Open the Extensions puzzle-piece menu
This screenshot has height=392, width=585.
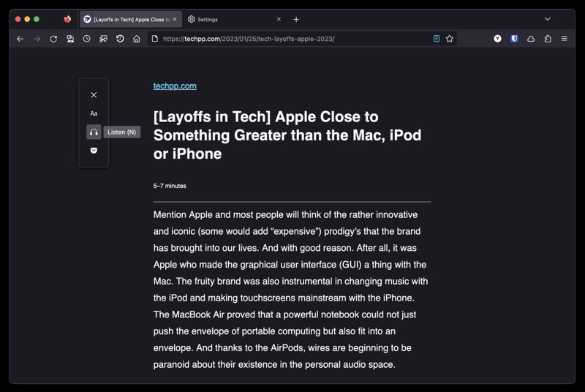pos(548,39)
